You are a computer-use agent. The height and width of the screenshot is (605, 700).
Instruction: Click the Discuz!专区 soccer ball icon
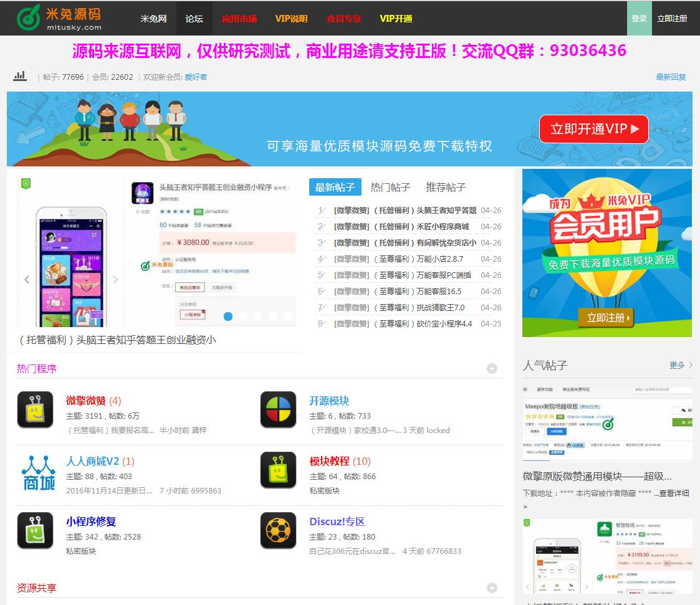(278, 530)
